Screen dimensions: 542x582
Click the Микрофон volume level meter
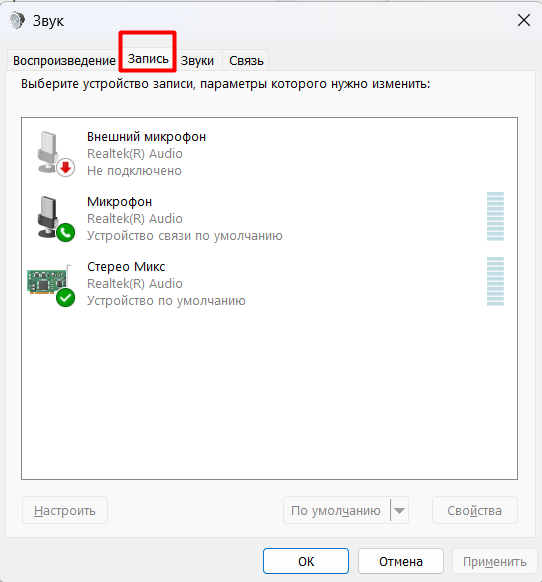[495, 216]
